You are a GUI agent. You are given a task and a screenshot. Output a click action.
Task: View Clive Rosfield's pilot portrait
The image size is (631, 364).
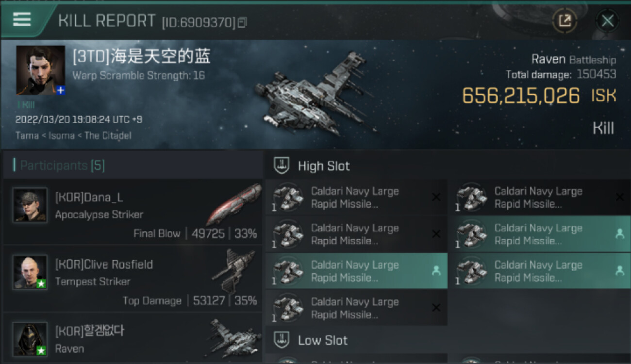(30, 272)
